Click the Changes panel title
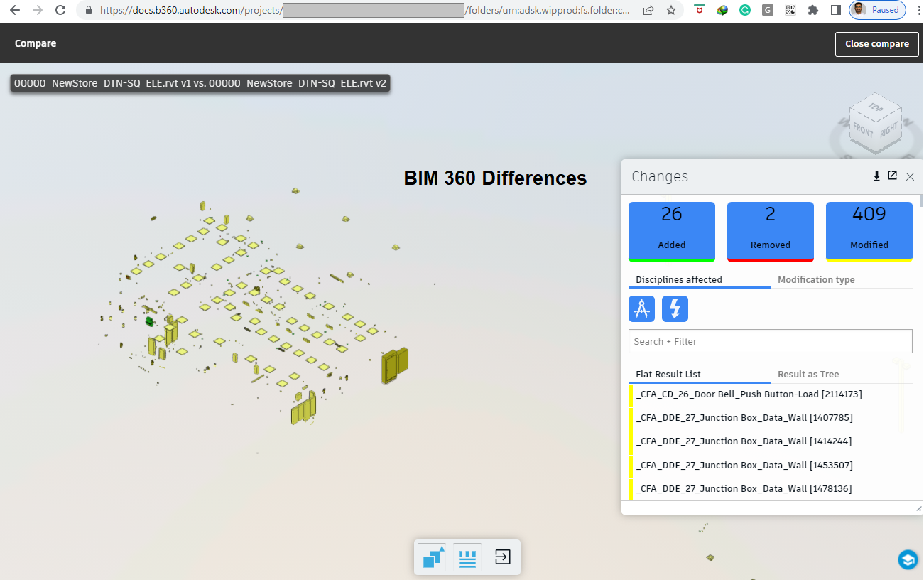 660,177
